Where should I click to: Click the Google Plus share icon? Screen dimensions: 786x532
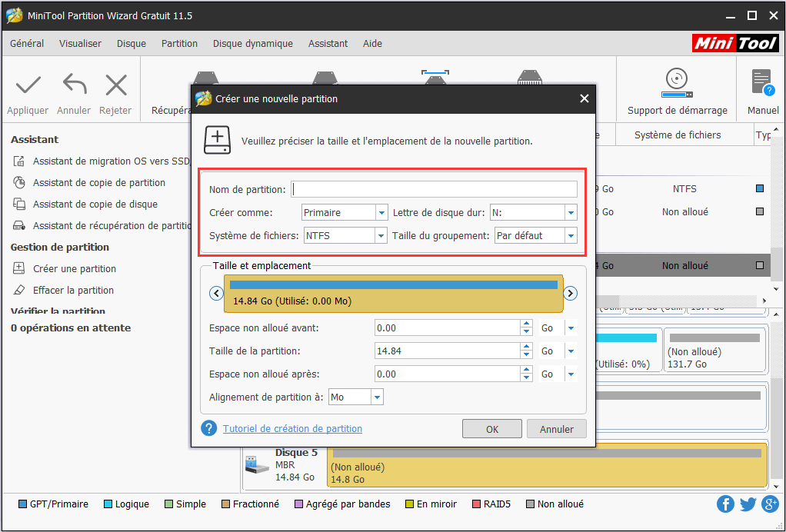tap(770, 504)
